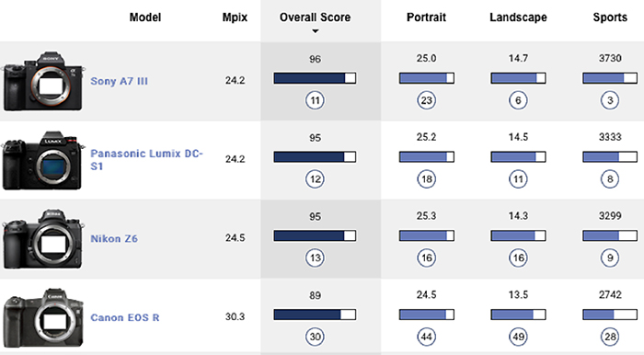The image size is (644, 355).
Task: Click Canon EOS R sports score bar
Action: [x=610, y=315]
